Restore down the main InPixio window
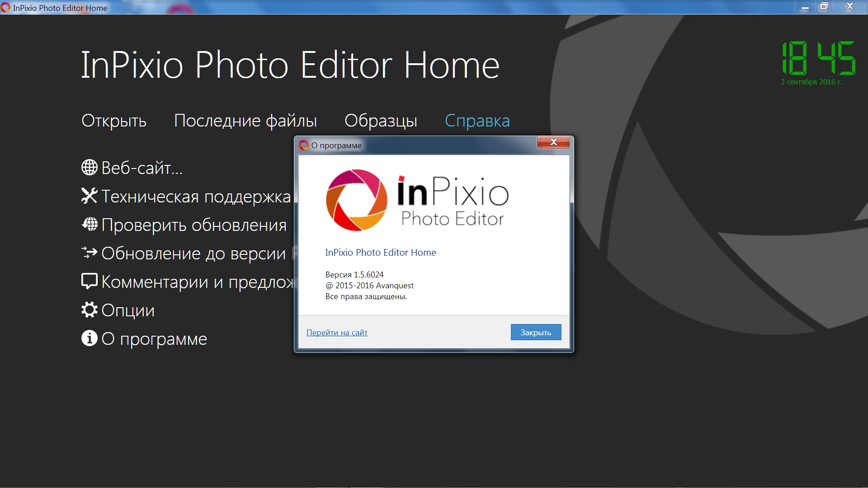Viewport: 868px width, 488px height. pyautogui.click(x=824, y=7)
